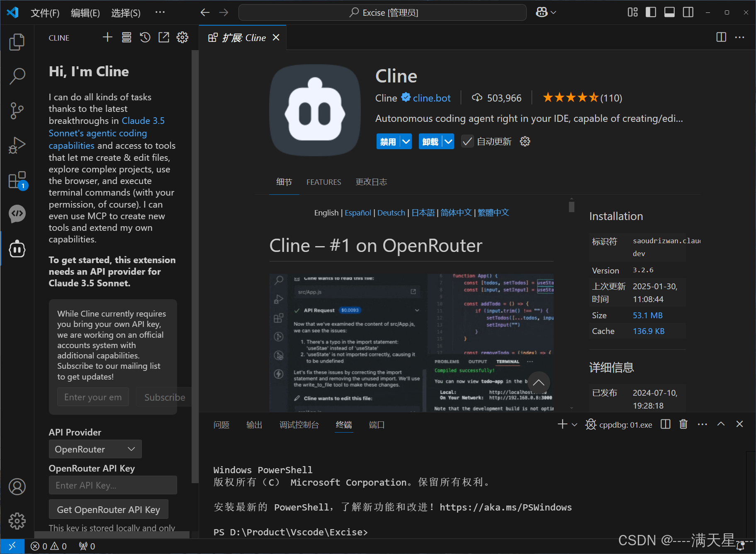Go forward with the right arrow
Viewport: 756px width, 554px height.
click(224, 12)
